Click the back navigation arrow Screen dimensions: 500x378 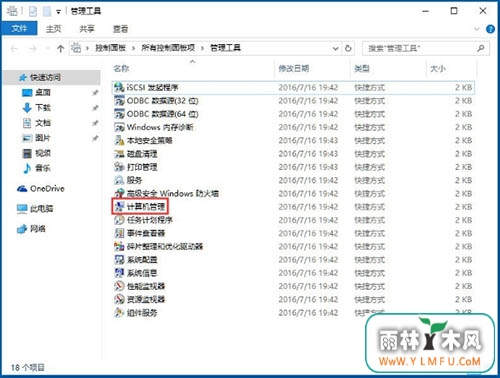pos(14,49)
